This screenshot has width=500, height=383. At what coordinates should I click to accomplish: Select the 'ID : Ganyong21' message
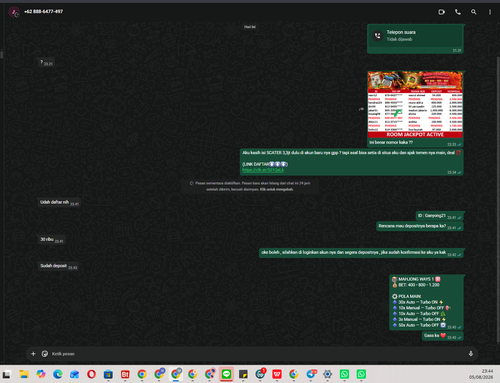439,216
